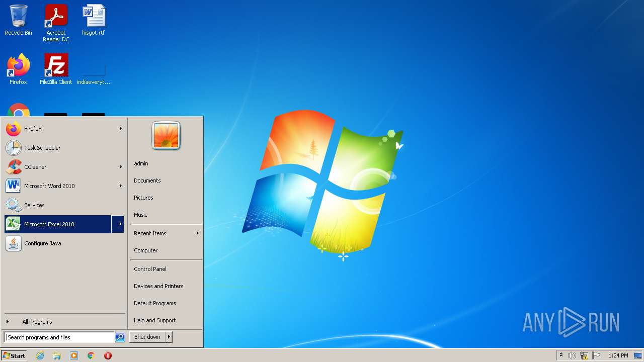Expand Firefox jump list arrow
Viewport: 644px width, 362px height.
click(121, 129)
